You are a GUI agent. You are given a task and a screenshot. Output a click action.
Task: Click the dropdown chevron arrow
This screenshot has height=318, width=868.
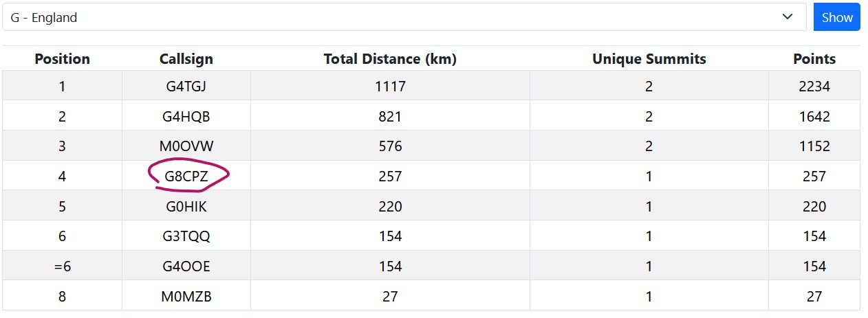788,18
